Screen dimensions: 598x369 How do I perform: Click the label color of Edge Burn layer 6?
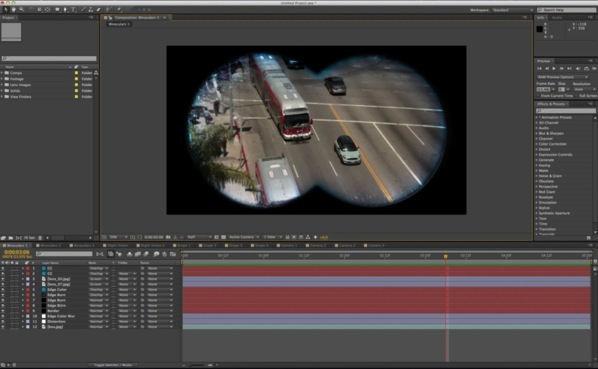[27, 295]
